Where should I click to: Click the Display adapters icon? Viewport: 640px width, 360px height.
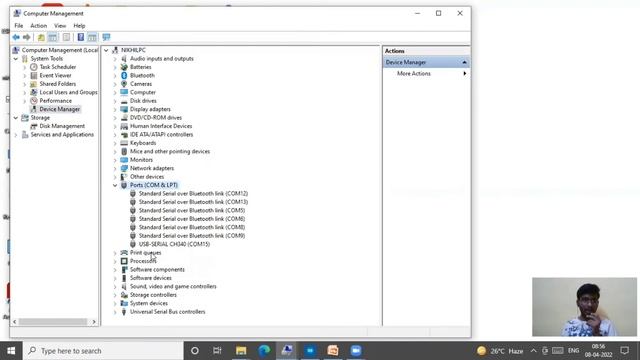124,109
